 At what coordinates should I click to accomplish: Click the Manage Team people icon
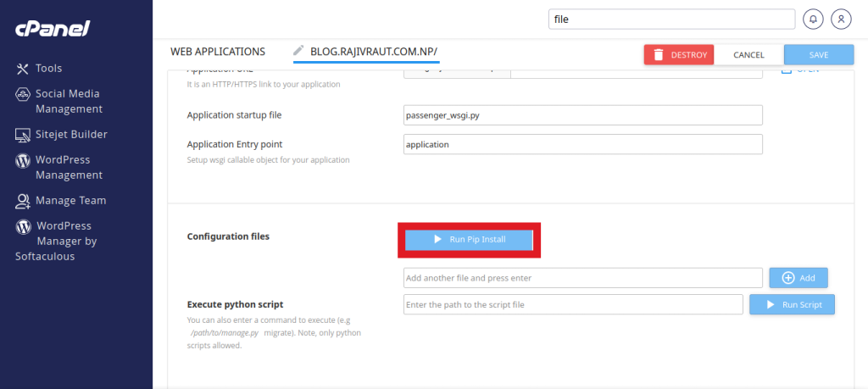click(x=22, y=201)
